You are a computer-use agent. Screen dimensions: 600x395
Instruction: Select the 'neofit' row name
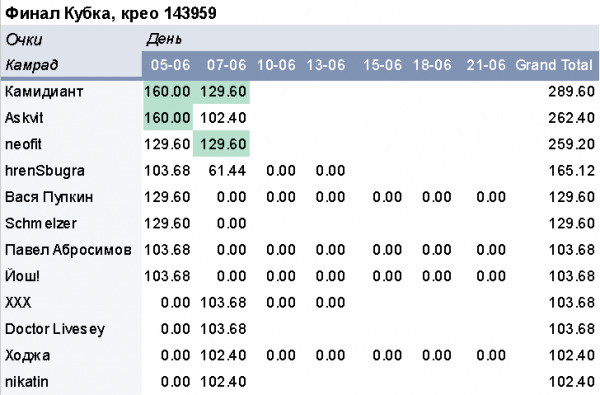click(23, 144)
